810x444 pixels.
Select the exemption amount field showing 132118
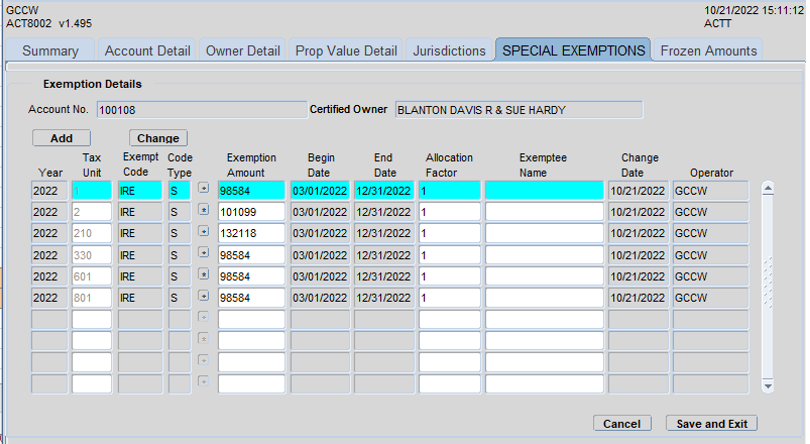click(251, 233)
